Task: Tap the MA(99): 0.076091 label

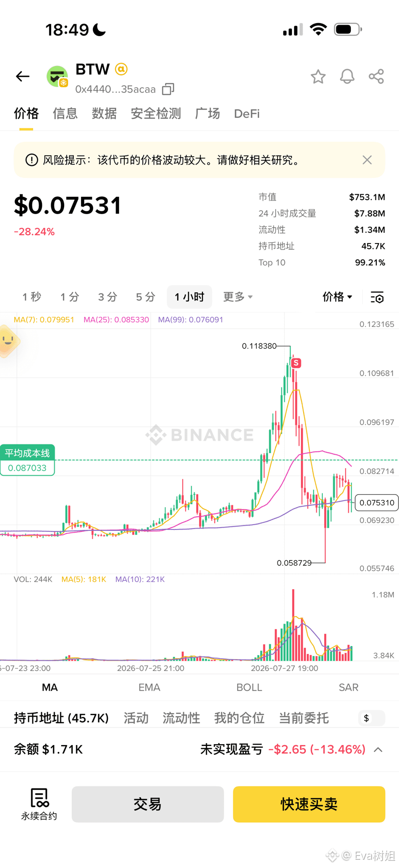Action: tap(190, 320)
